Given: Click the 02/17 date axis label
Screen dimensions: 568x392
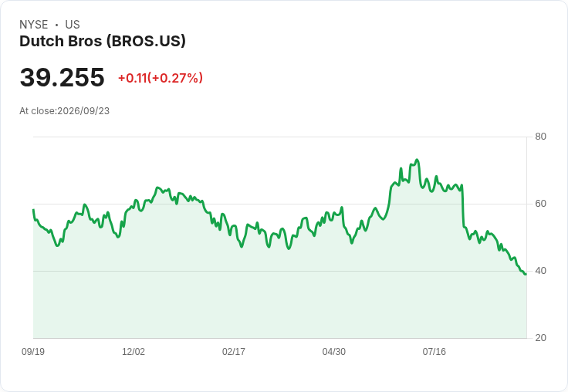Looking at the screenshot, I should (234, 352).
